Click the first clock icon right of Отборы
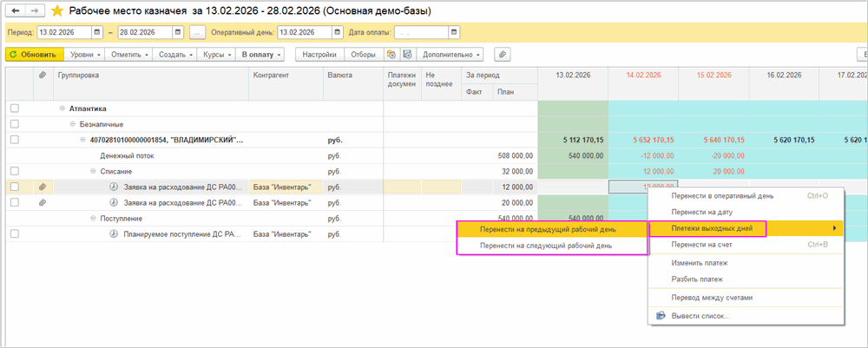868x348 pixels. (391, 54)
